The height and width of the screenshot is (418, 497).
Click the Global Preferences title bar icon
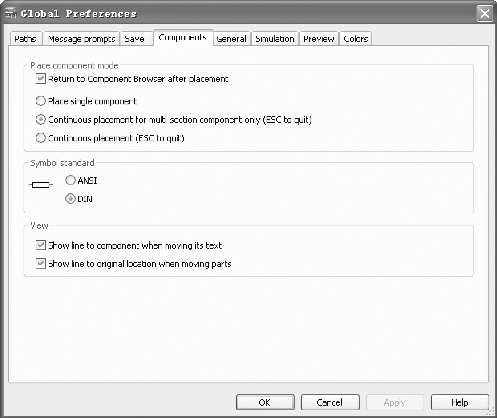click(11, 13)
